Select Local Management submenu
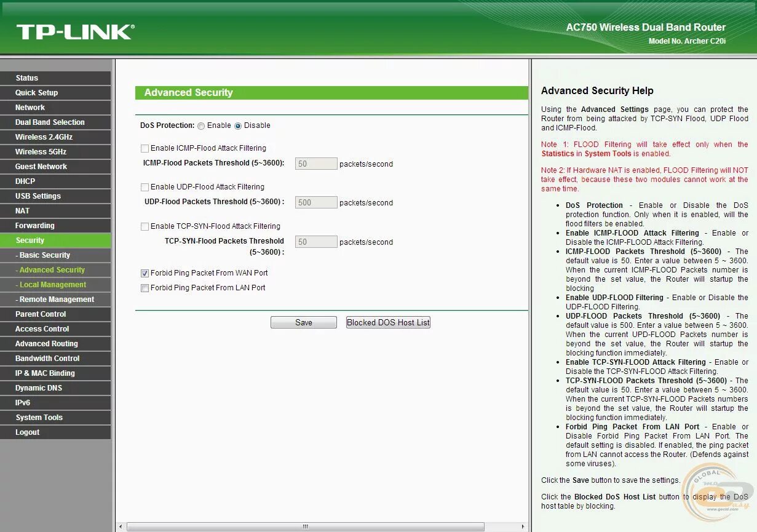Viewport: 757px width, 532px height. point(55,285)
